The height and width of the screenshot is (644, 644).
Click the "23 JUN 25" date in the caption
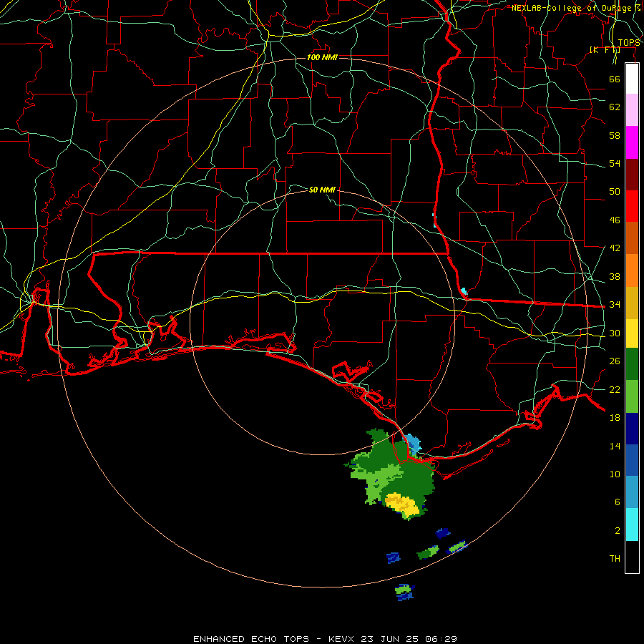coord(390,639)
